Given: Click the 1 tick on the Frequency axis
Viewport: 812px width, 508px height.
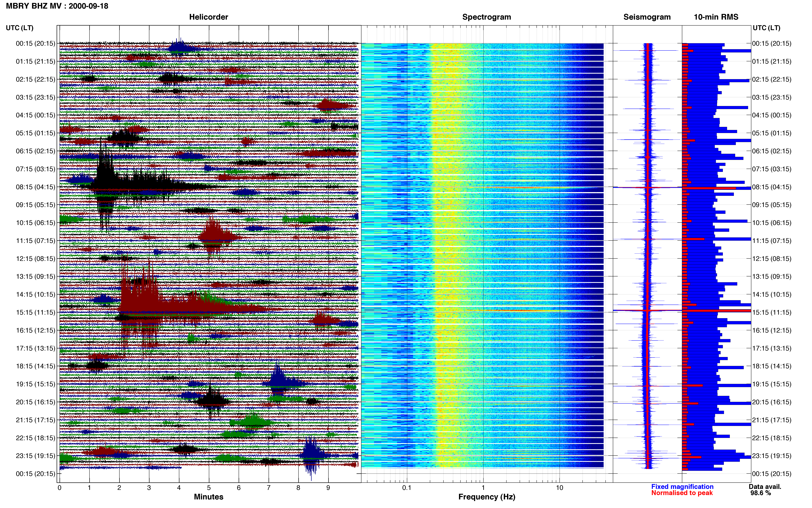Looking at the screenshot, I should pyautogui.click(x=483, y=487).
